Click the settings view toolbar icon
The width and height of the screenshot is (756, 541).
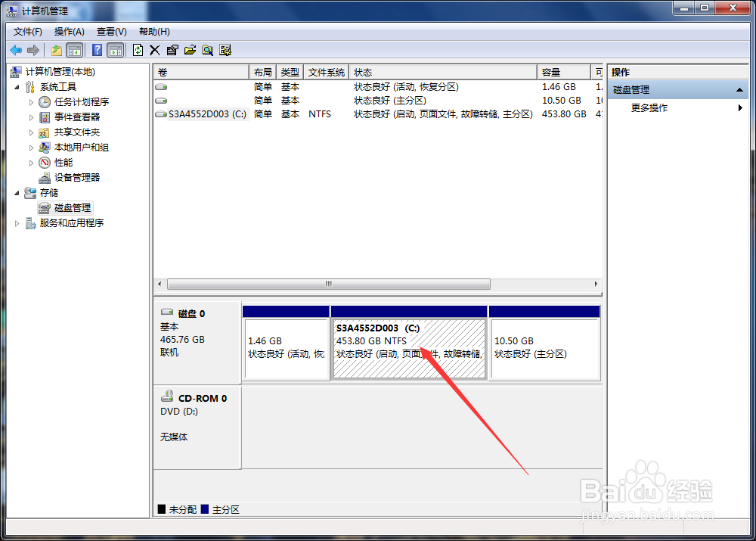pyautogui.click(x=225, y=50)
